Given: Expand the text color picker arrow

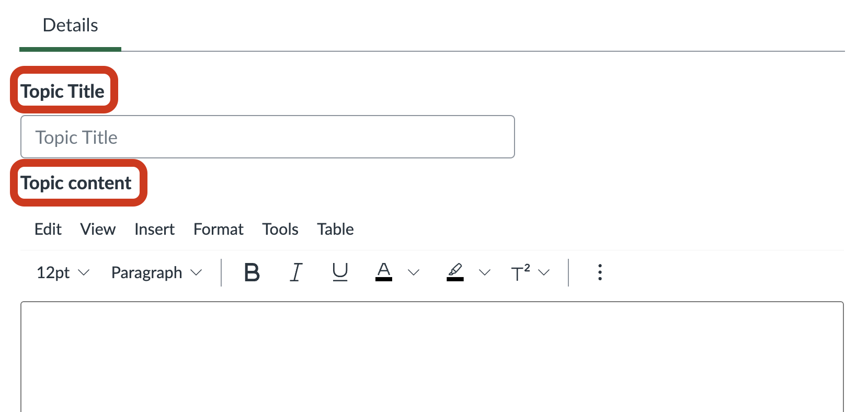Looking at the screenshot, I should coord(414,272).
